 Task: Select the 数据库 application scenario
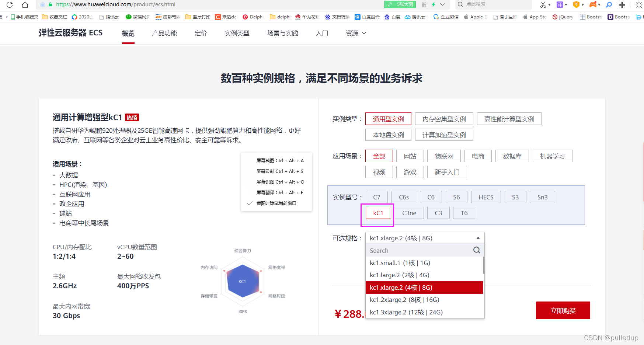pyautogui.click(x=512, y=156)
